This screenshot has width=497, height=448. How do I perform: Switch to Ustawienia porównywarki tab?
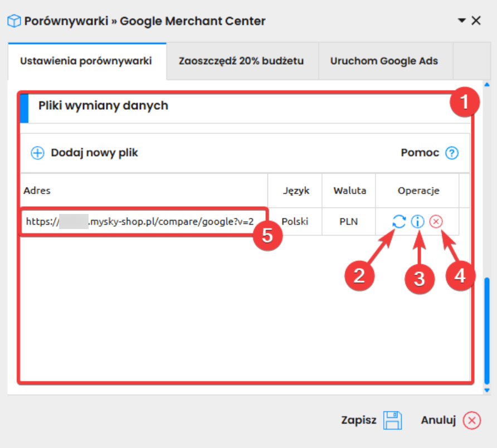[87, 61]
